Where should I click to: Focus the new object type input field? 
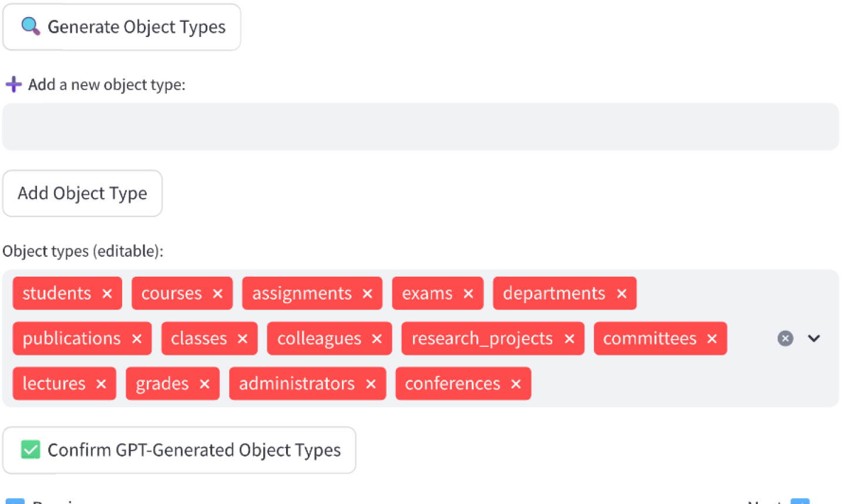420,127
